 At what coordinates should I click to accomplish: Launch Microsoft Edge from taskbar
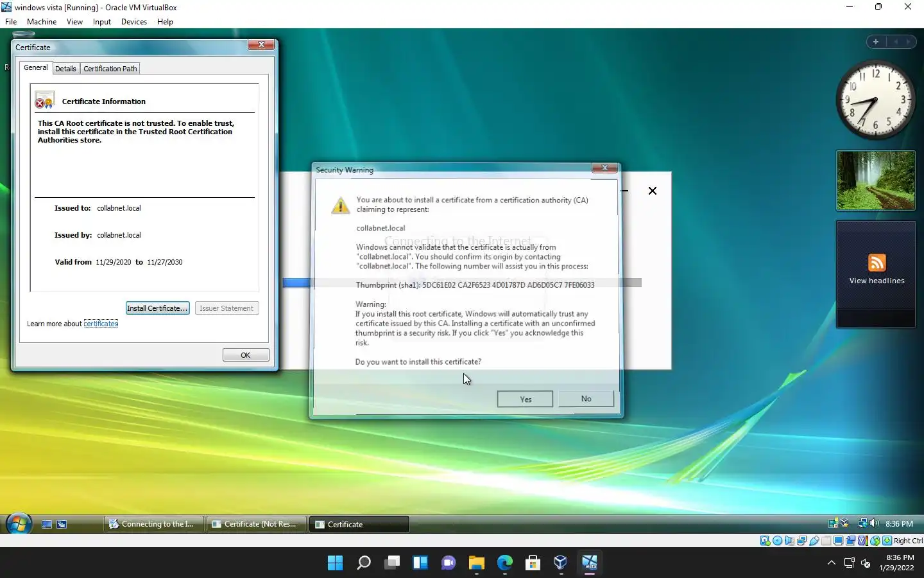click(x=505, y=563)
